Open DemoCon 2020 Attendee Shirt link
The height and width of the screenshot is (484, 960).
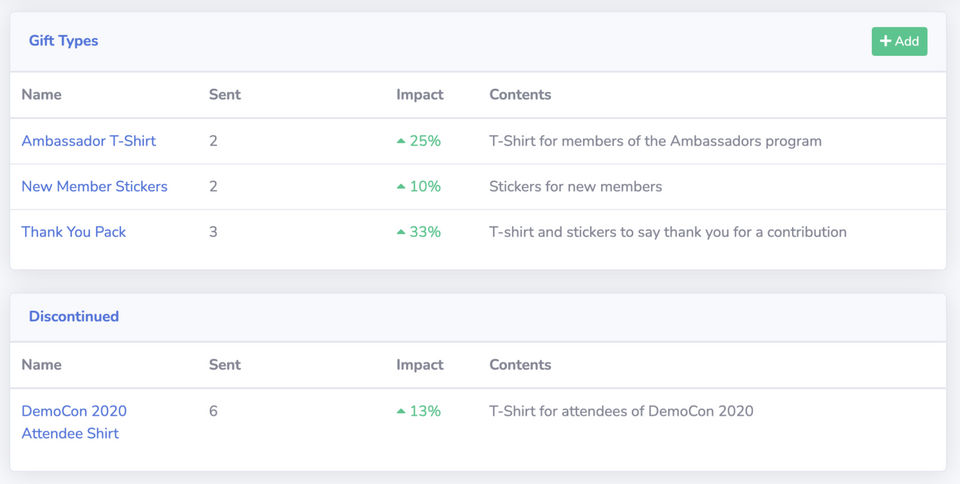(x=74, y=422)
